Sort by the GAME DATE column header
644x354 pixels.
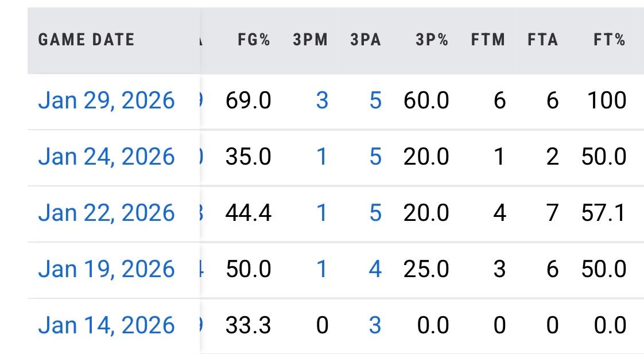[86, 40]
